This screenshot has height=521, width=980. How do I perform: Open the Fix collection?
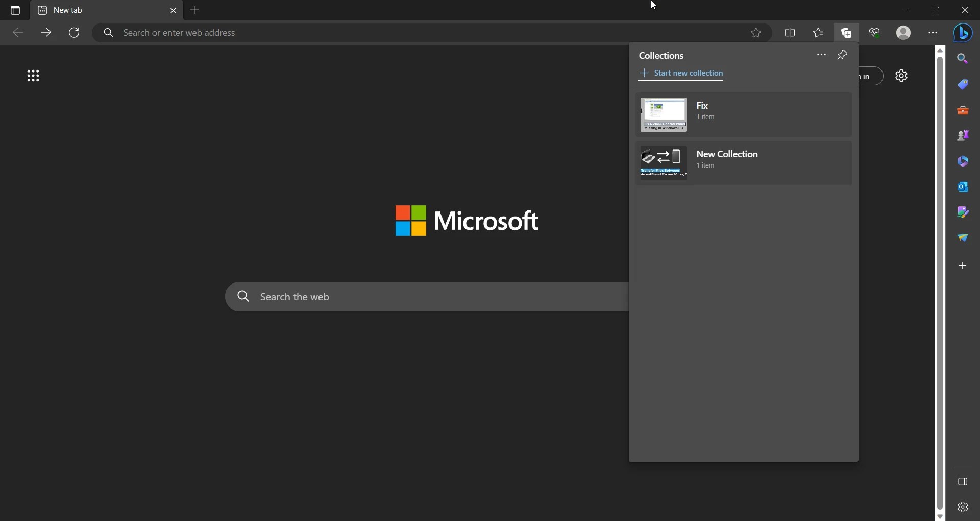tap(744, 115)
